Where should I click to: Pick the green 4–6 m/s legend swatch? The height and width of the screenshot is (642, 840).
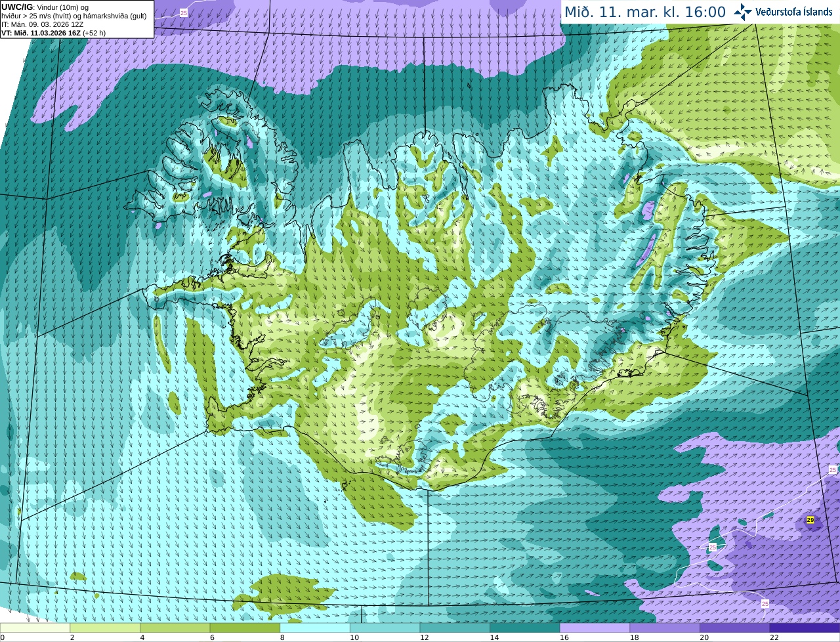(x=175, y=628)
